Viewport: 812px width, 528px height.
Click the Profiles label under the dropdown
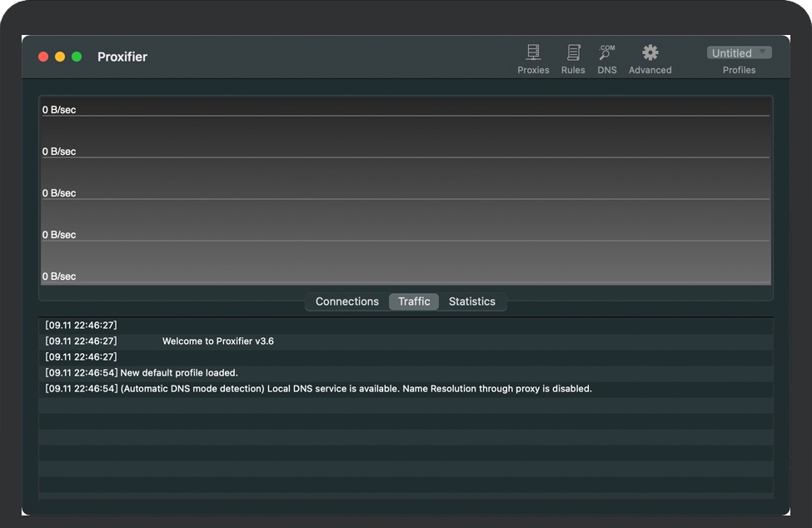click(739, 71)
